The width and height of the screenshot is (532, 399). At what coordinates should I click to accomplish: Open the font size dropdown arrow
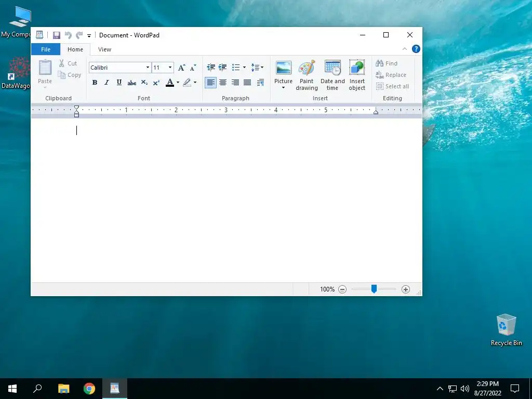coord(170,68)
